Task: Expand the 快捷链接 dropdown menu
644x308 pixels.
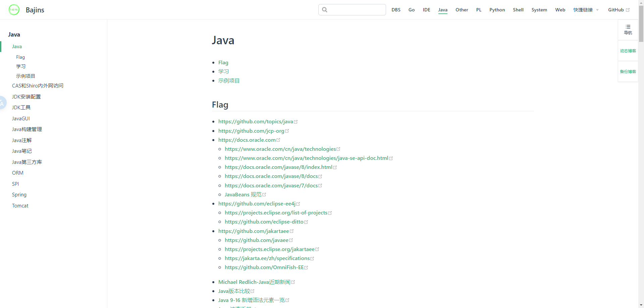Action: 583,10
